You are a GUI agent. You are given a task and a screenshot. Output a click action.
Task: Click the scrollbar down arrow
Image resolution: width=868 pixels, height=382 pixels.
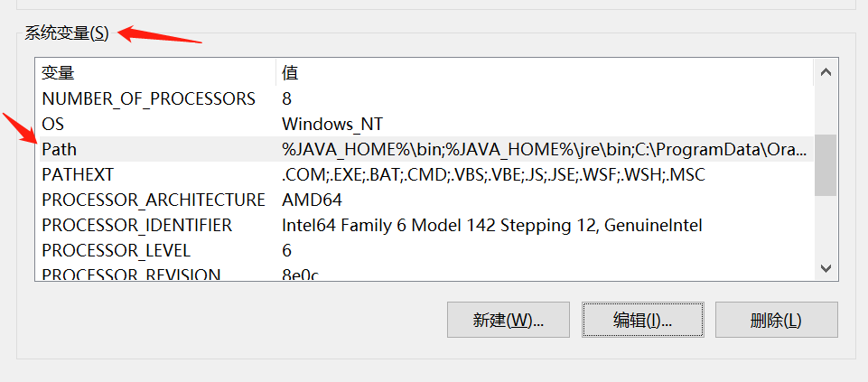(x=826, y=267)
